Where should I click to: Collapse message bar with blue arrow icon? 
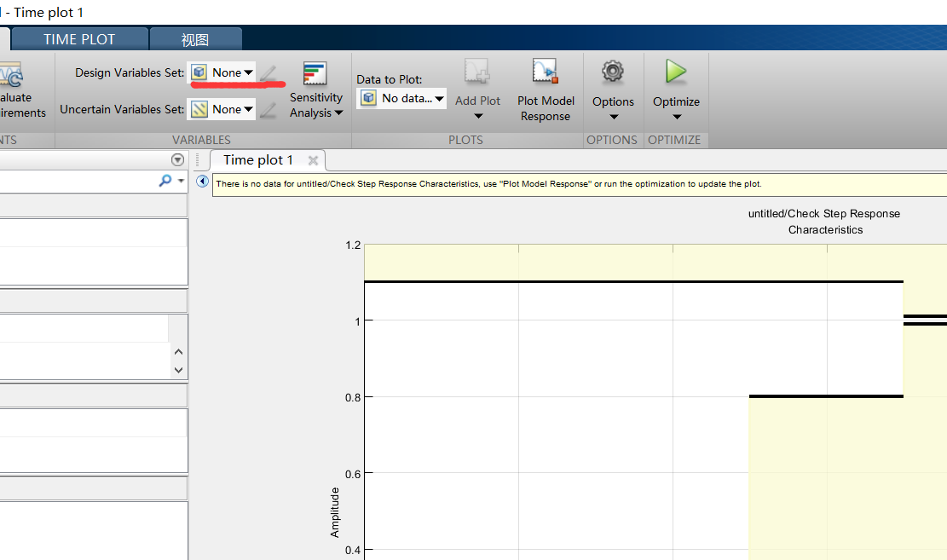[202, 182]
